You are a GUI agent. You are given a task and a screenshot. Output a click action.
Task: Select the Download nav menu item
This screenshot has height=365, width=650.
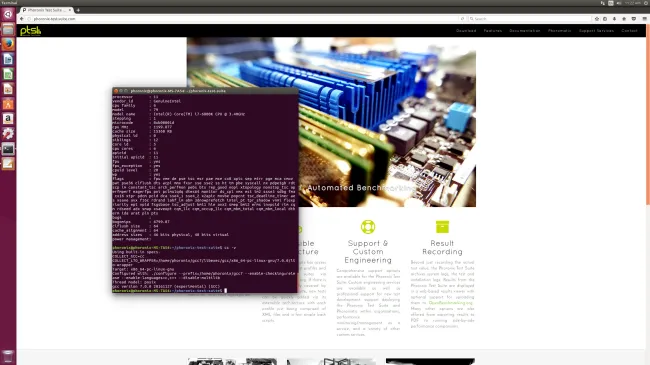coord(466,31)
